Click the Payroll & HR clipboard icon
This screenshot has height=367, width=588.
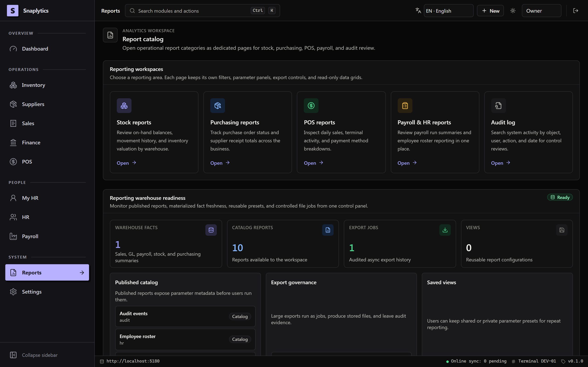(x=405, y=106)
